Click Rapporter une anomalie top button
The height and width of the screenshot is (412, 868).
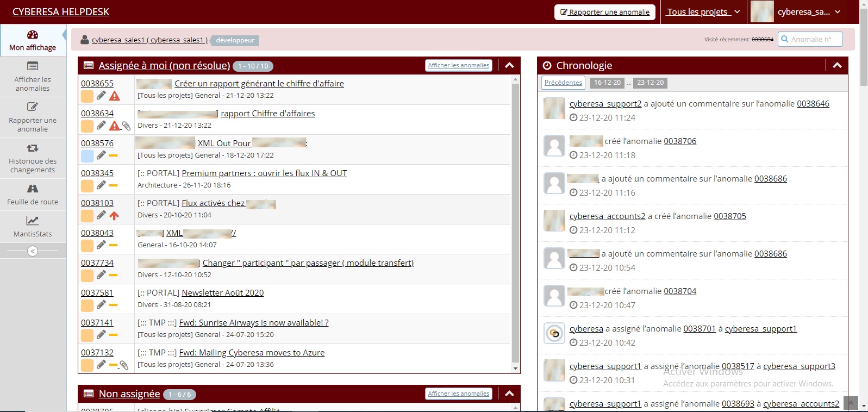click(x=604, y=12)
